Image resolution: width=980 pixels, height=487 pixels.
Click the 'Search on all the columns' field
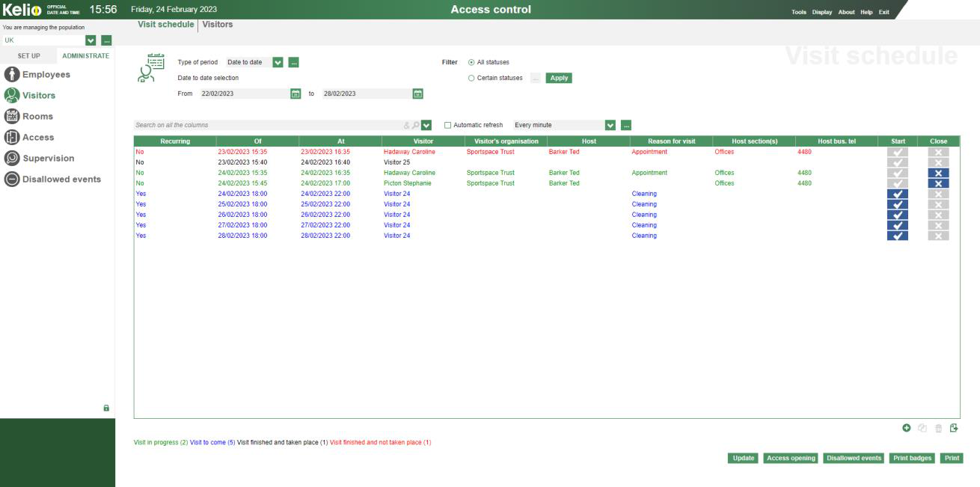[269, 125]
